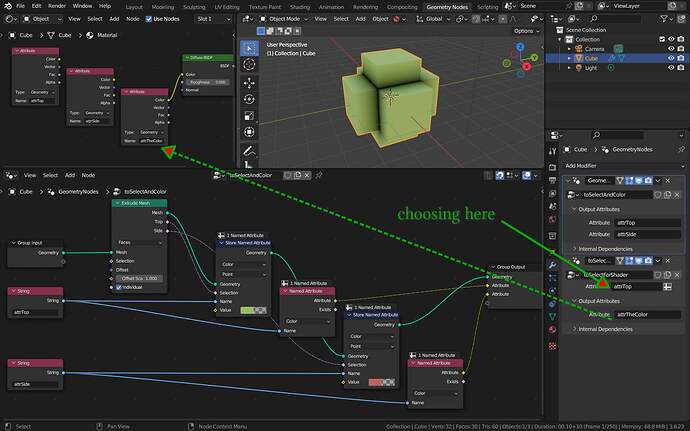Open the Add Modifier dropdown

(624, 166)
